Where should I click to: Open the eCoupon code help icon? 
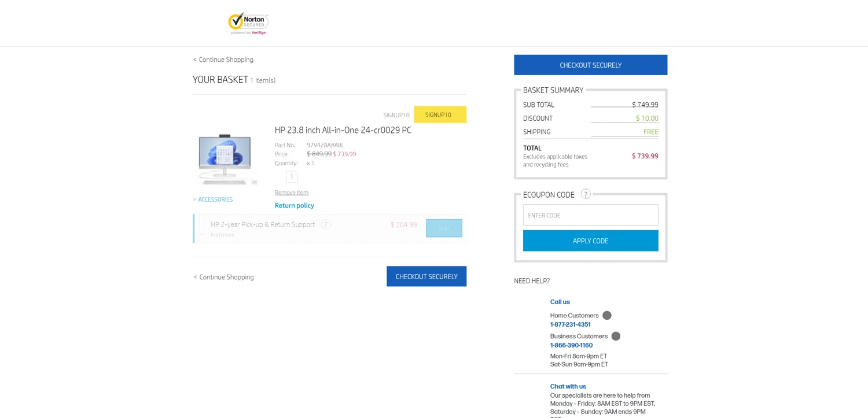pyautogui.click(x=586, y=194)
